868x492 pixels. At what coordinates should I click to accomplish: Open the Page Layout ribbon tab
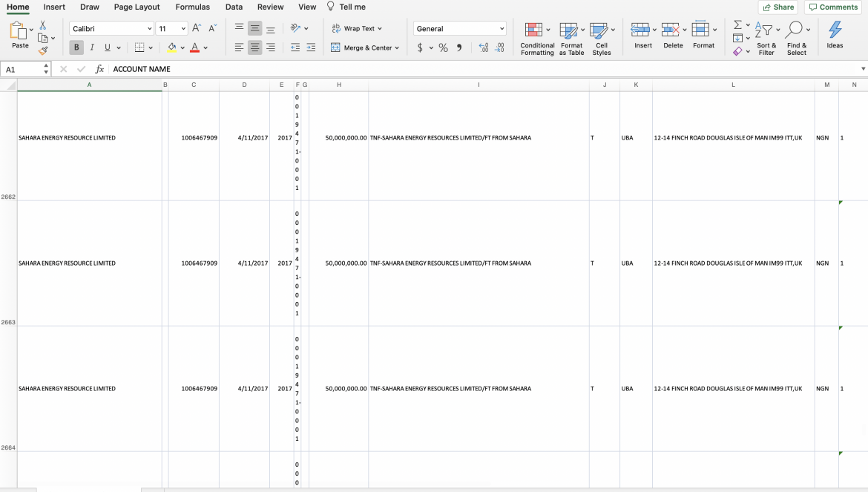(137, 7)
